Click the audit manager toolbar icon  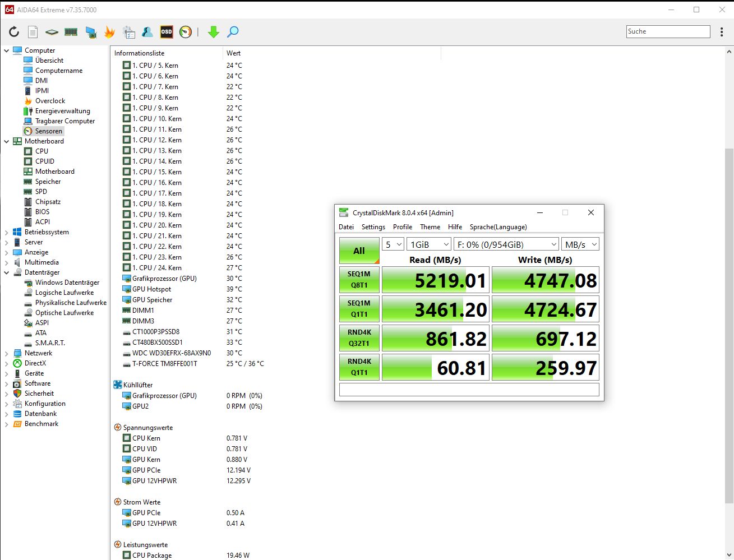[x=129, y=32]
